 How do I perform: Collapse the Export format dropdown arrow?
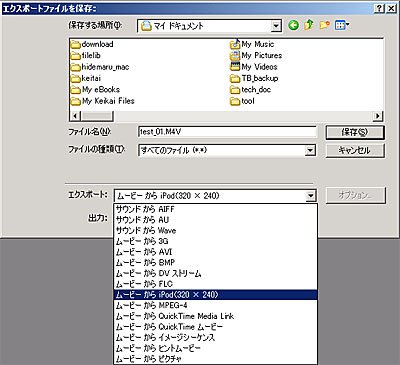[310, 195]
